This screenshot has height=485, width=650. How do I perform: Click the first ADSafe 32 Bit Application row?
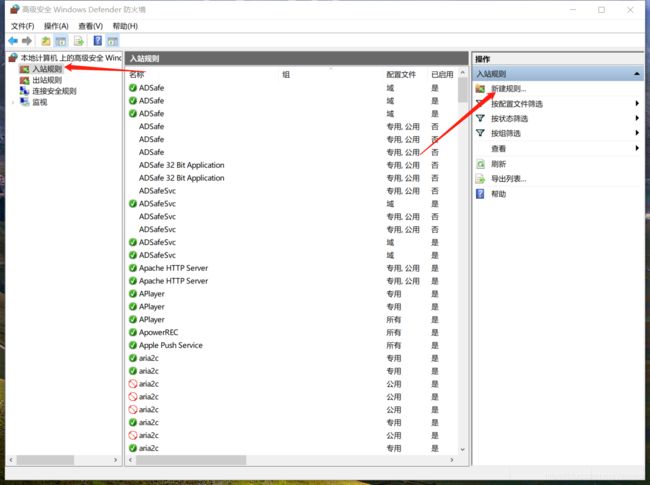coord(291,165)
